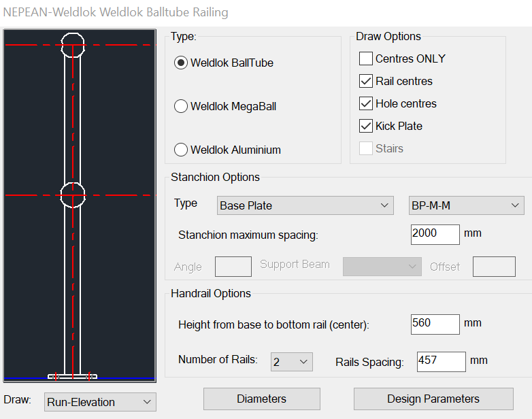Click the Height from base to bottom rail label

tap(273, 324)
